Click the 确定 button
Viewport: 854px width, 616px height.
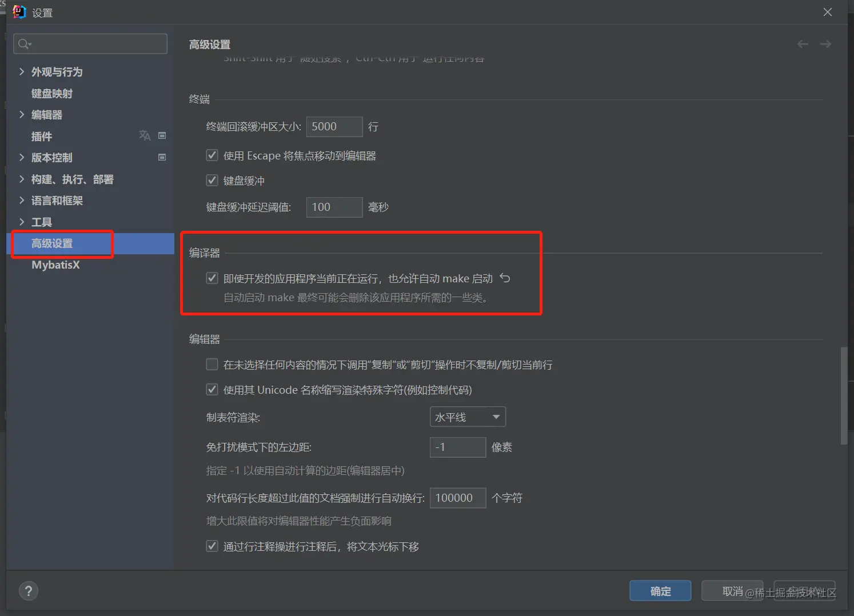(660, 591)
